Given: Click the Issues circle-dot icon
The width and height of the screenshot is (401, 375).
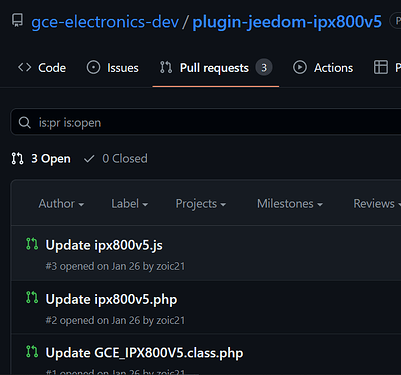Looking at the screenshot, I should click(93, 67).
